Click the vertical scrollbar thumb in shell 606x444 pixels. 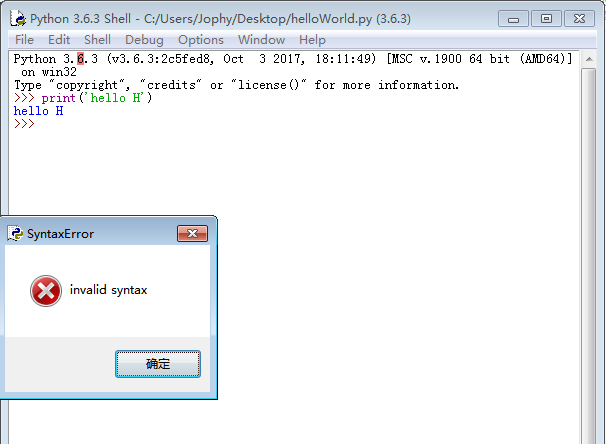pyautogui.click(x=589, y=255)
